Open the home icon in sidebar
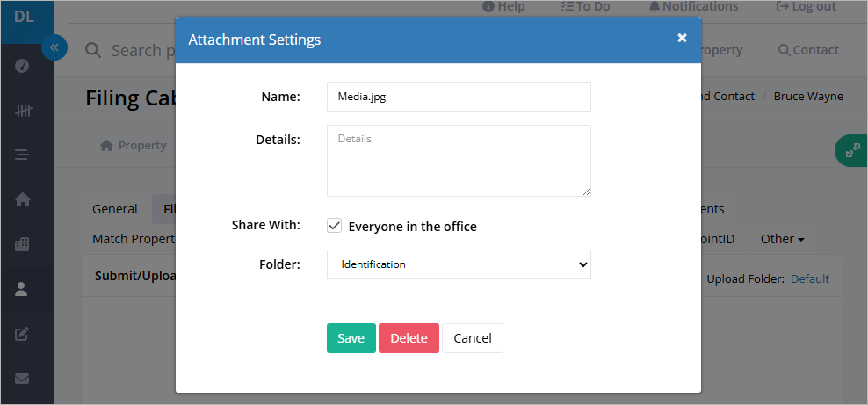The image size is (868, 405). coord(22,199)
